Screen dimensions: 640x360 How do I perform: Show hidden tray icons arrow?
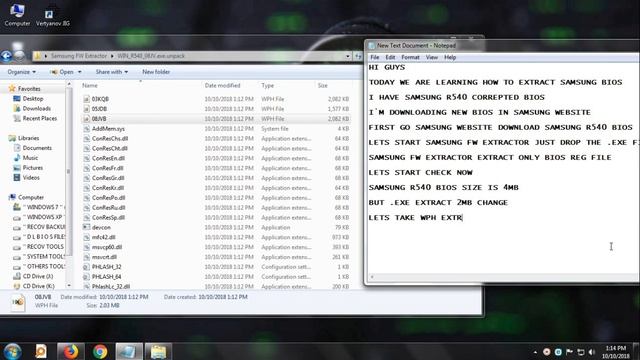pos(535,352)
